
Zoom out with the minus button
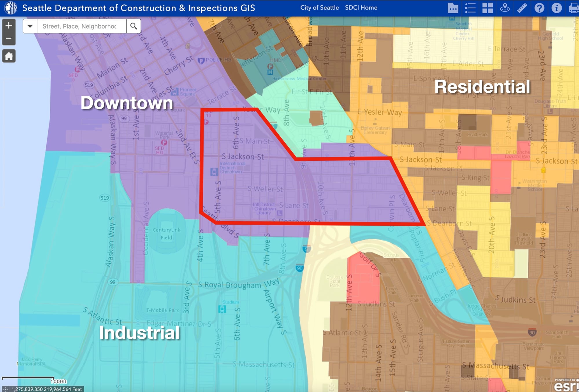pyautogui.click(x=9, y=38)
